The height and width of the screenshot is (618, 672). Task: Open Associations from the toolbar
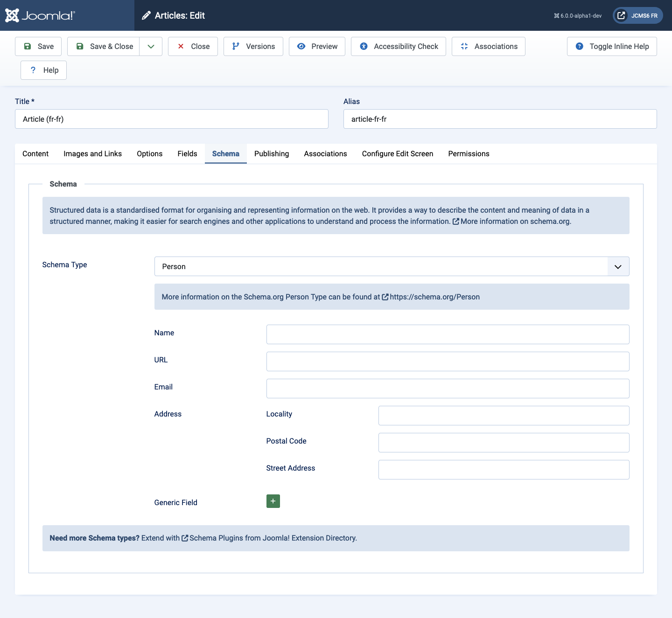[489, 46]
